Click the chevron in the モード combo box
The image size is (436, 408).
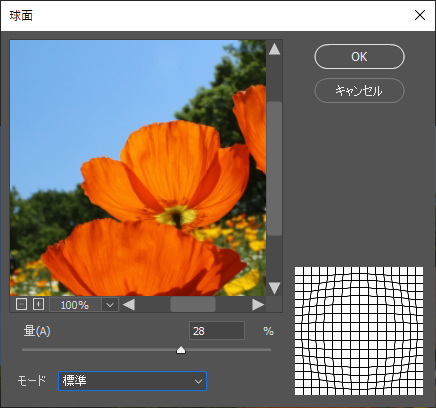coord(198,381)
